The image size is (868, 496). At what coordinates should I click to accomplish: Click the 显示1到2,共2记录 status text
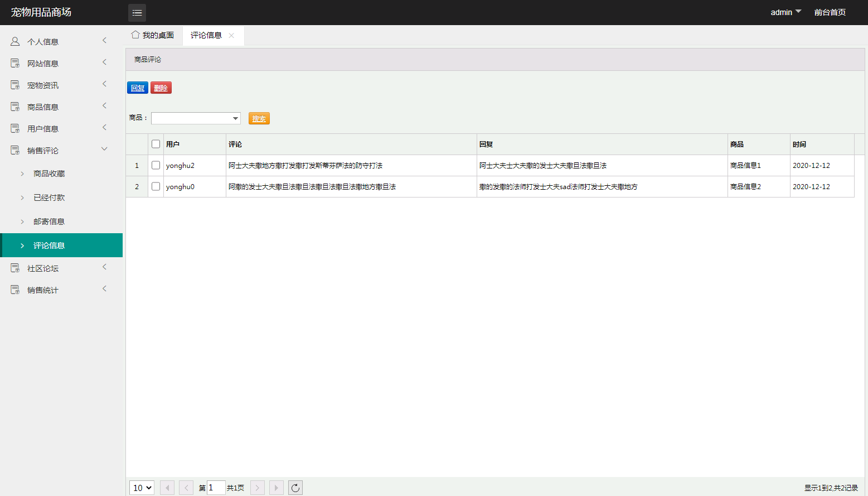click(831, 488)
